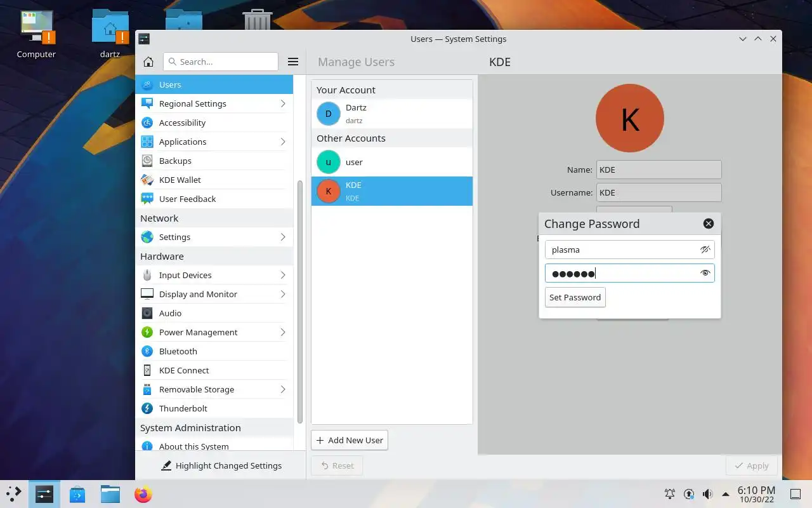Click the Computer desktop icon
Image resolution: width=812 pixels, height=508 pixels.
(37, 34)
